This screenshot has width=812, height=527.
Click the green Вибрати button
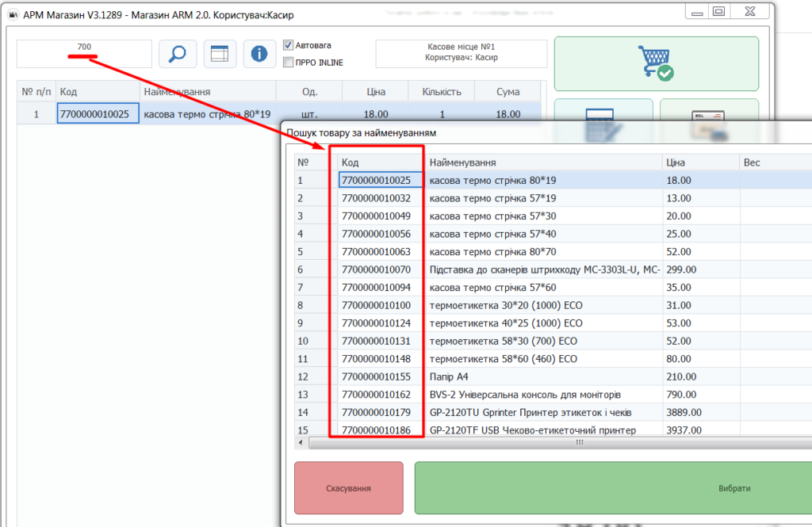(613, 488)
